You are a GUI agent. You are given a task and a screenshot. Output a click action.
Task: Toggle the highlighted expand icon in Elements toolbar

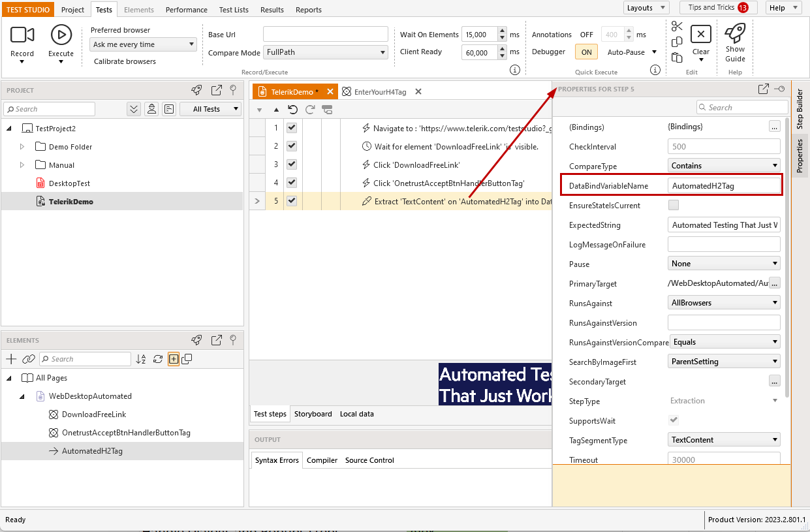174,359
